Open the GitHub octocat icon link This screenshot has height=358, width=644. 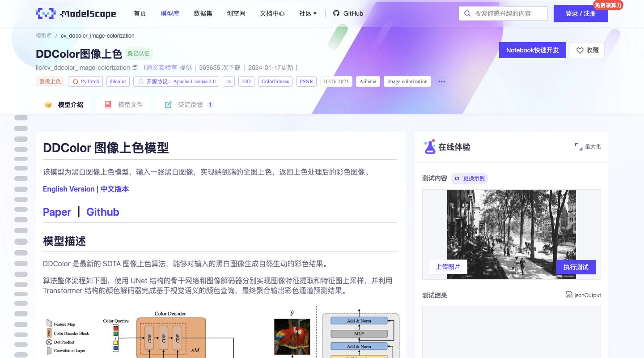336,13
